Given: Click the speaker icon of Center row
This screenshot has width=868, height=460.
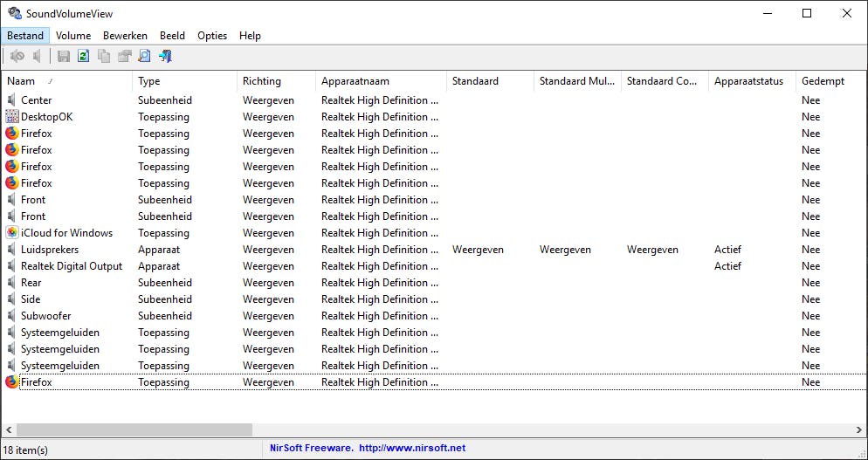Looking at the screenshot, I should coord(11,100).
